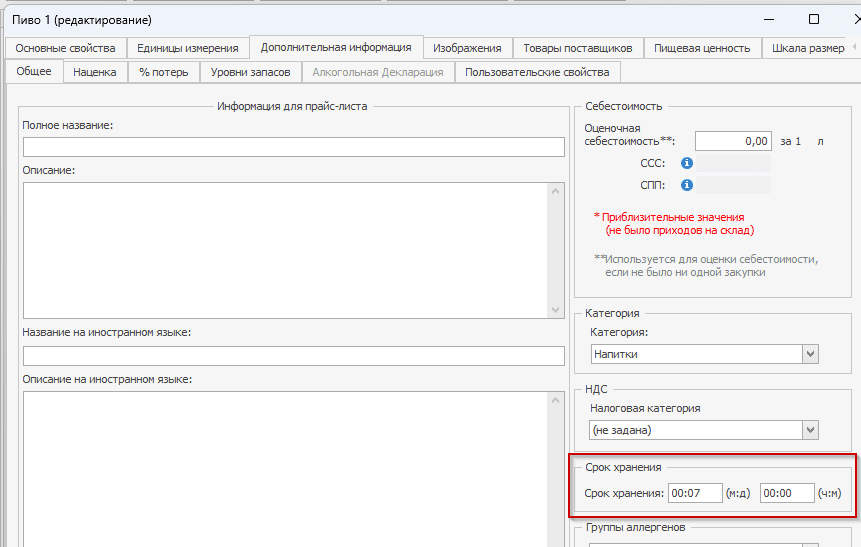Open the Пользовательские свойства sub-tab
The height and width of the screenshot is (547, 861).
coord(537,72)
